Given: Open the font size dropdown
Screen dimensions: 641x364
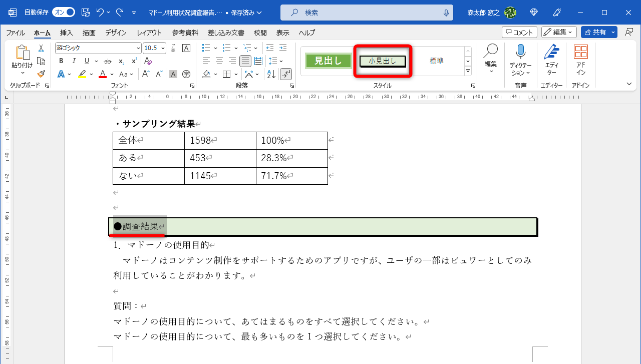Looking at the screenshot, I should 163,48.
